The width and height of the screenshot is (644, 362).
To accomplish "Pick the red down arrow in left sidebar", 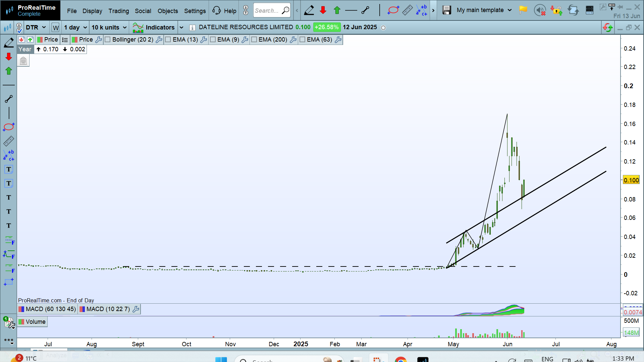I will [9, 57].
